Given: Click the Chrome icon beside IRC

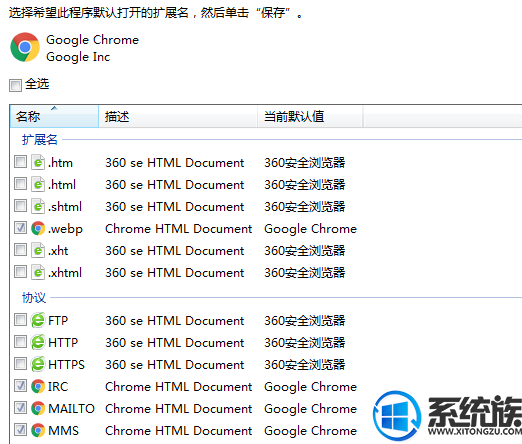Looking at the screenshot, I should 38,387.
